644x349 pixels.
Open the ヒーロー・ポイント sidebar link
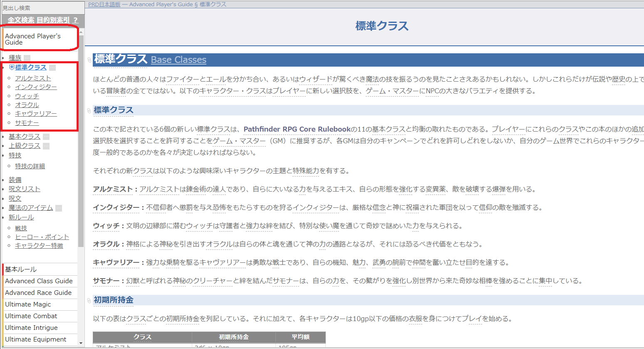click(42, 237)
